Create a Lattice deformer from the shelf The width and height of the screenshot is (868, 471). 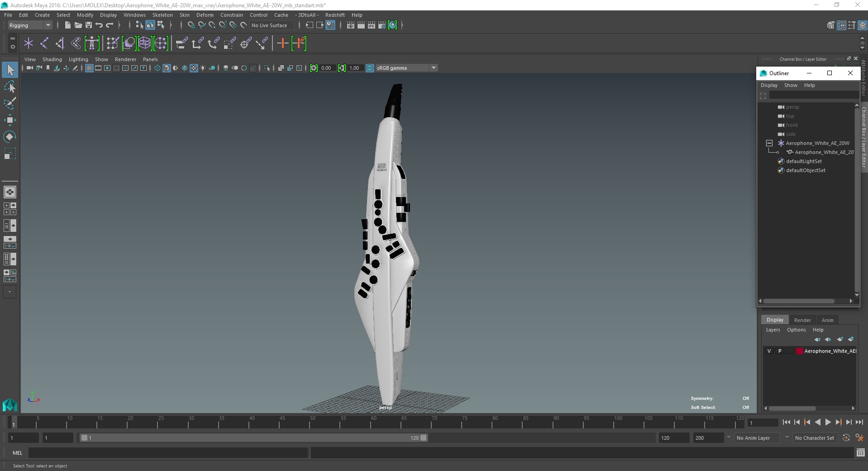[144, 43]
